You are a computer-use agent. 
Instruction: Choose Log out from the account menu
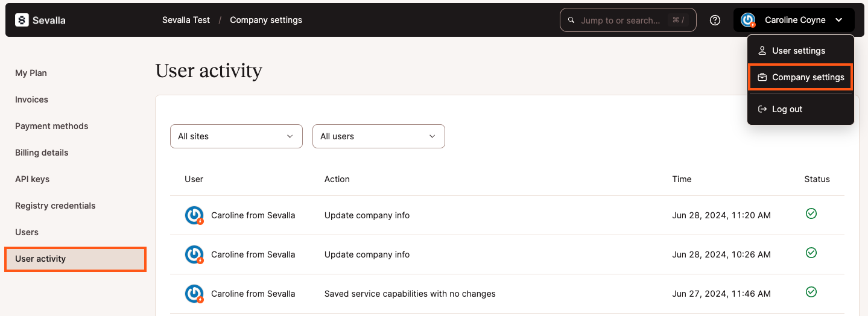pos(787,109)
